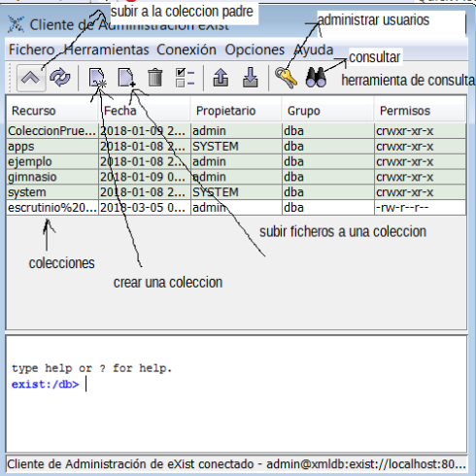The height and width of the screenshot is (476, 476).
Task: Click the upload arrow backup icon
Action: (221, 78)
